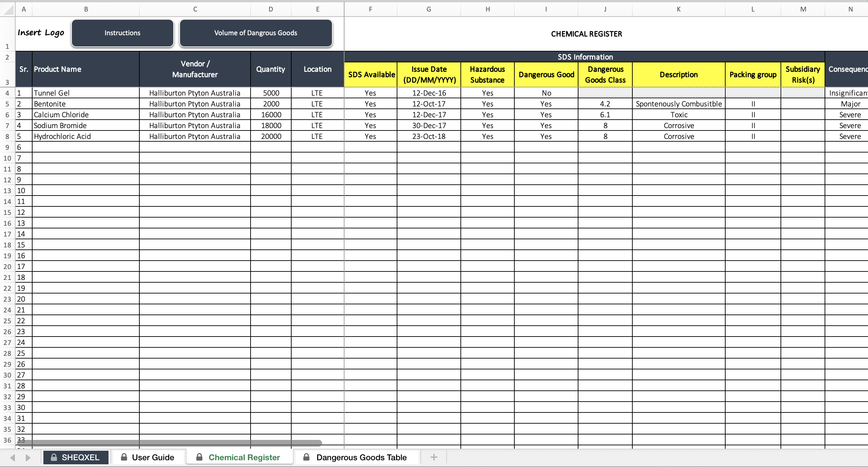Select the Spontenously Combusitble description cell
This screenshot has height=467, width=868.
click(x=679, y=104)
